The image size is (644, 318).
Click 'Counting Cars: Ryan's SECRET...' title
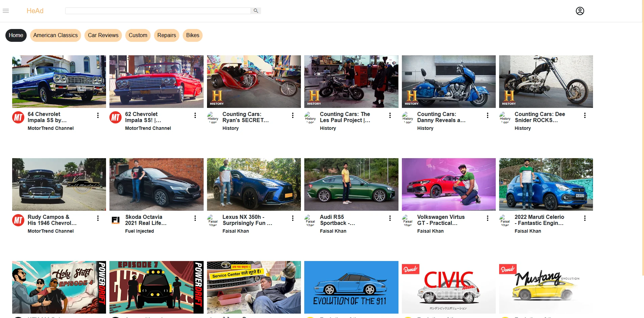point(246,117)
